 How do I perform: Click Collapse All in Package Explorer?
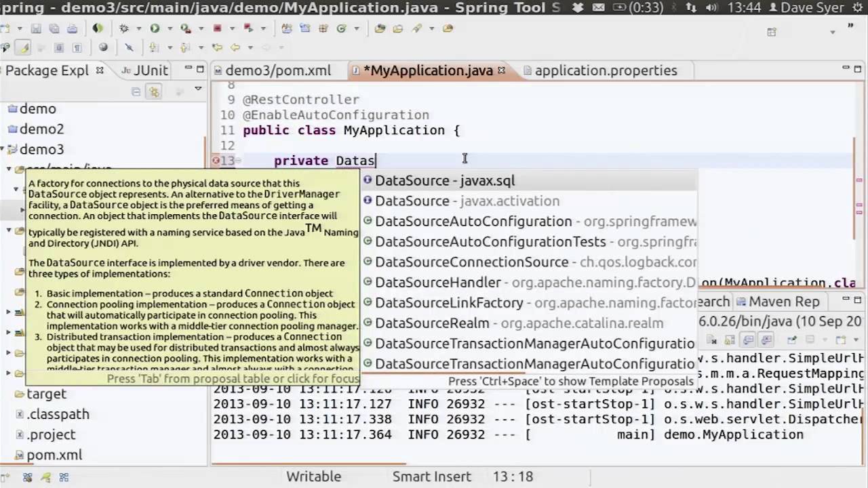click(136, 91)
